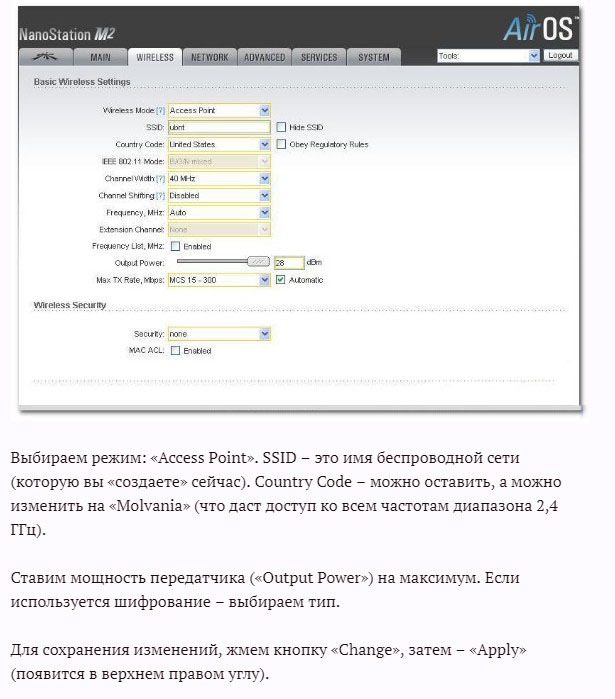This screenshot has width=615, height=699.
Task: Click the Extension Channel dropdown
Action: pyautogui.click(x=219, y=230)
